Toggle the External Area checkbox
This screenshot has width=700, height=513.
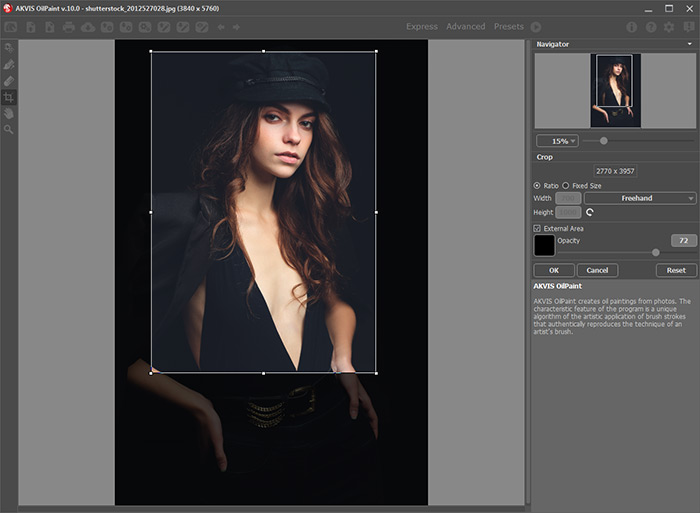537,229
